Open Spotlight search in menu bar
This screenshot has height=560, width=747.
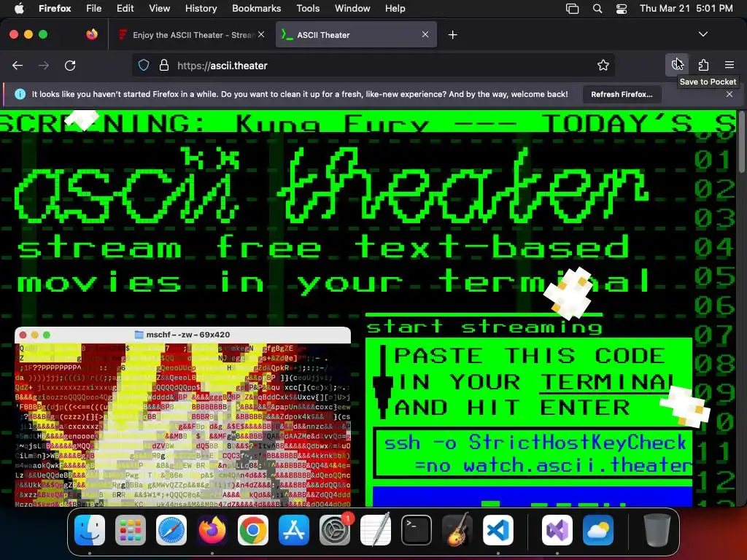click(x=597, y=8)
